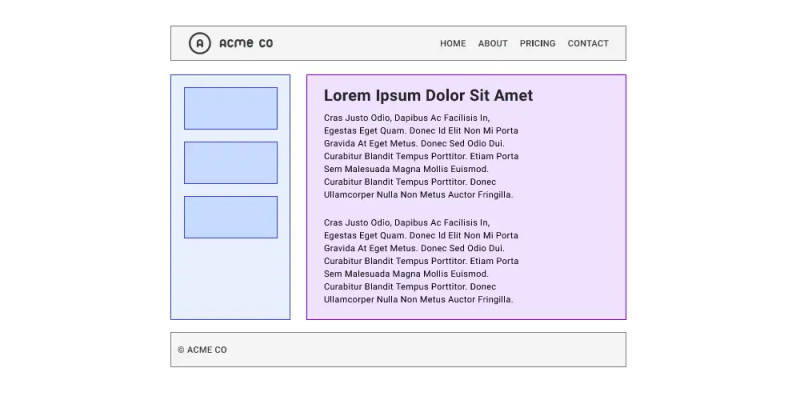
Task: Click the ACME CO brand name
Action: [x=246, y=43]
